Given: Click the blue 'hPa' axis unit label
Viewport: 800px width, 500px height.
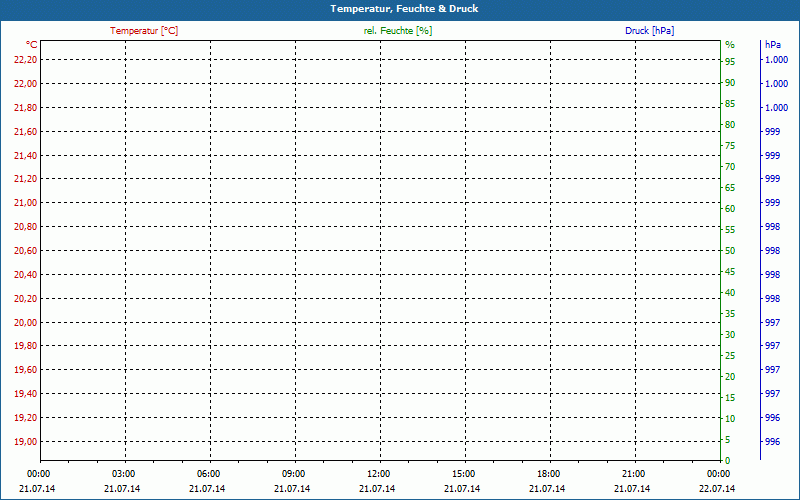Looking at the screenshot, I should 773,45.
